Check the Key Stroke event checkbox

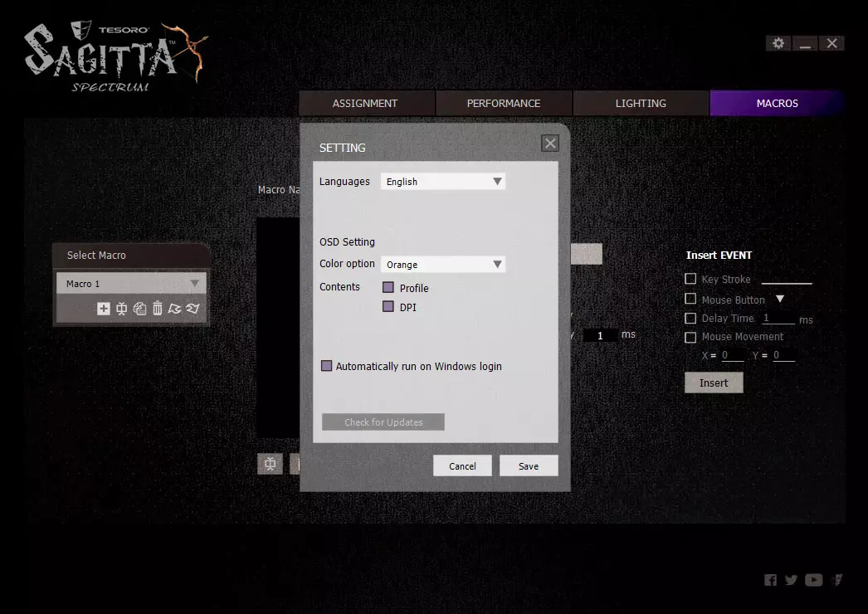690,279
